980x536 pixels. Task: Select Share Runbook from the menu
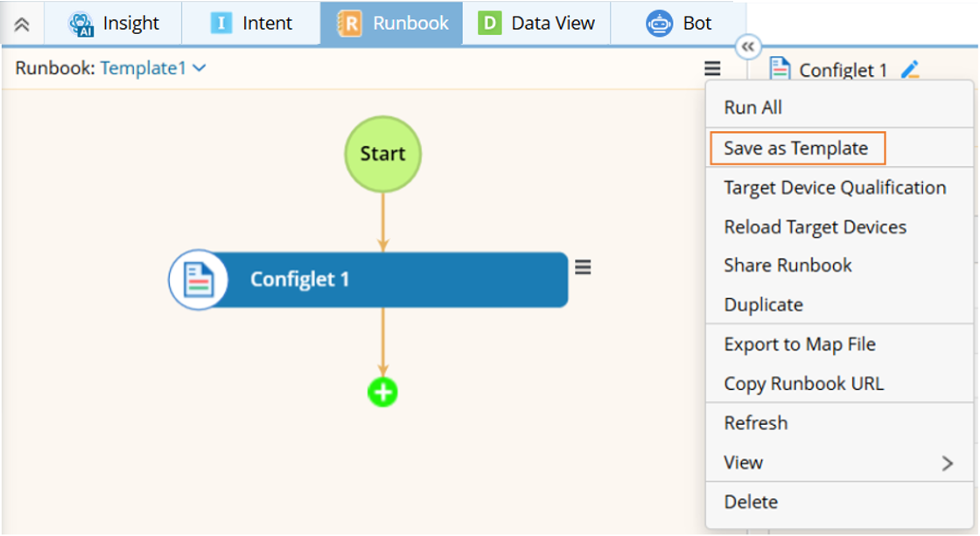tap(787, 265)
